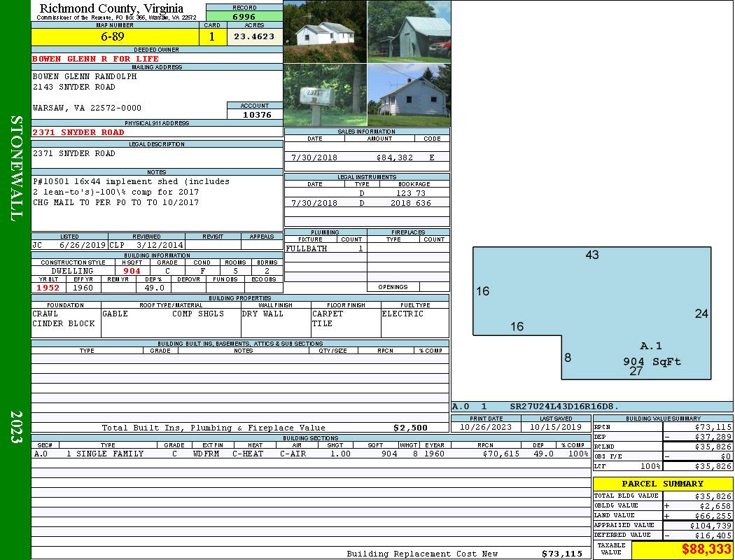Select the mailbox 2371 photo
Screen dimensions: 735x560
pos(325,95)
